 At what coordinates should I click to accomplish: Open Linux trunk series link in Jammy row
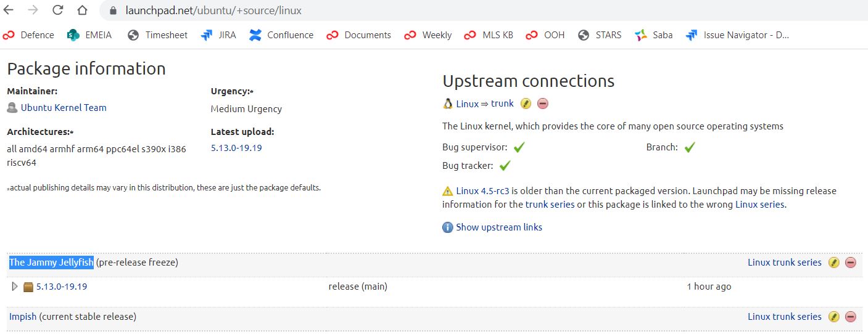(785, 263)
